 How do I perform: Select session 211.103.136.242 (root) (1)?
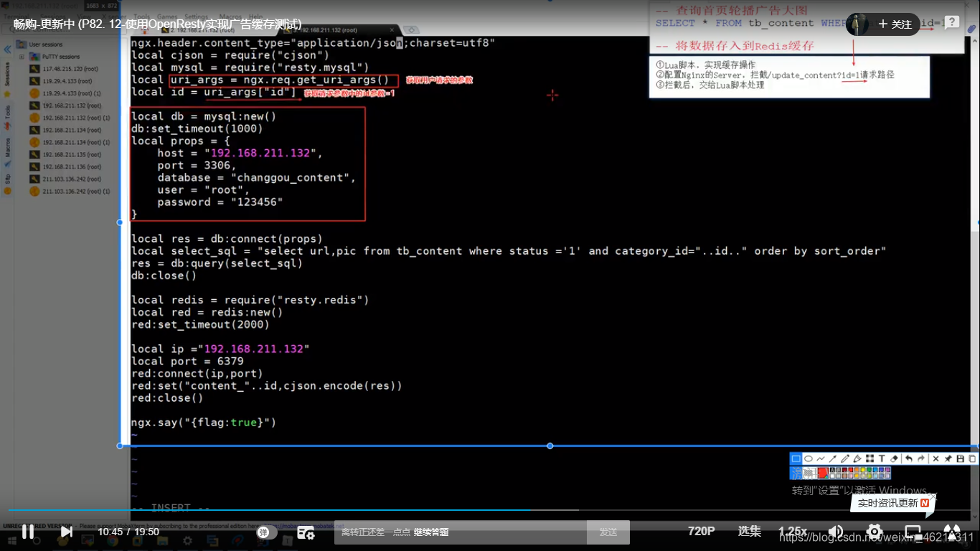76,192
